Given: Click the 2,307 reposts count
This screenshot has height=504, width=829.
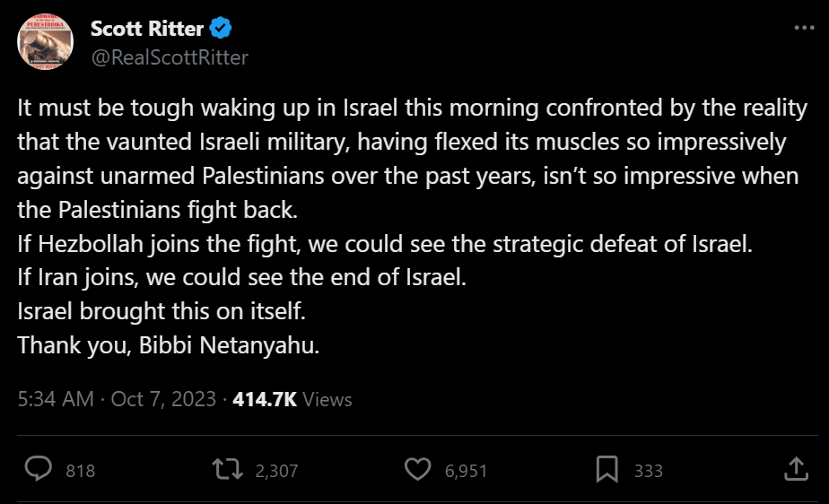Looking at the screenshot, I should click(276, 470).
